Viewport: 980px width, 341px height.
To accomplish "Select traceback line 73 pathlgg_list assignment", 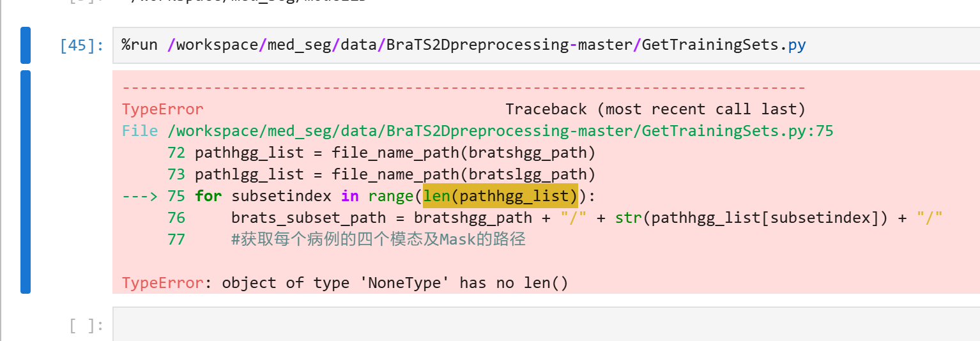I will [x=381, y=174].
